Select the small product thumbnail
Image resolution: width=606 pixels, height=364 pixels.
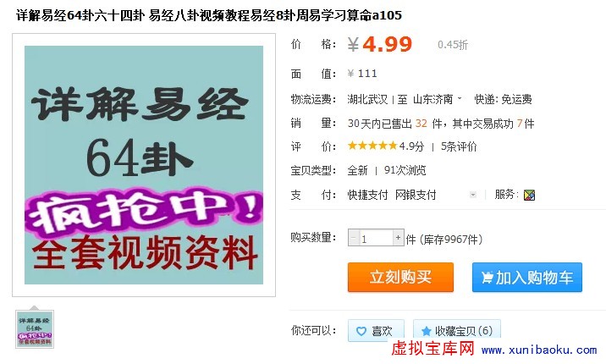[35, 329]
